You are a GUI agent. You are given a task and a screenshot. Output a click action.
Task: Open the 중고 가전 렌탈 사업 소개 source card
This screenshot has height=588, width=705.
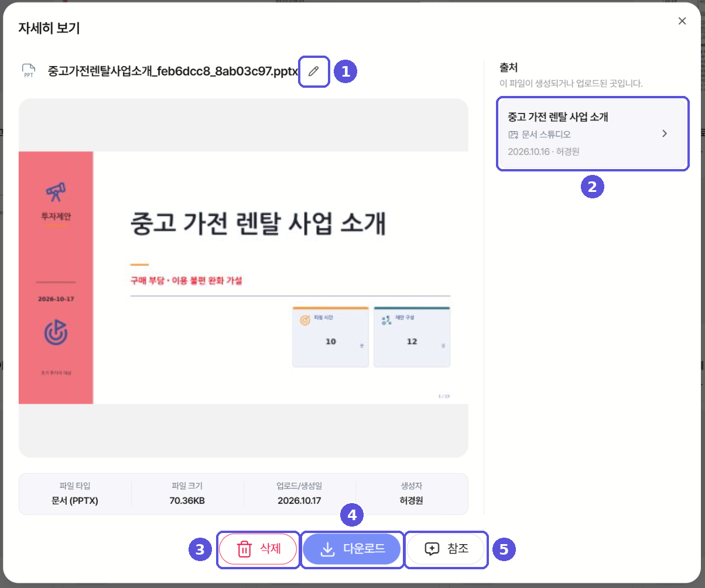point(592,134)
